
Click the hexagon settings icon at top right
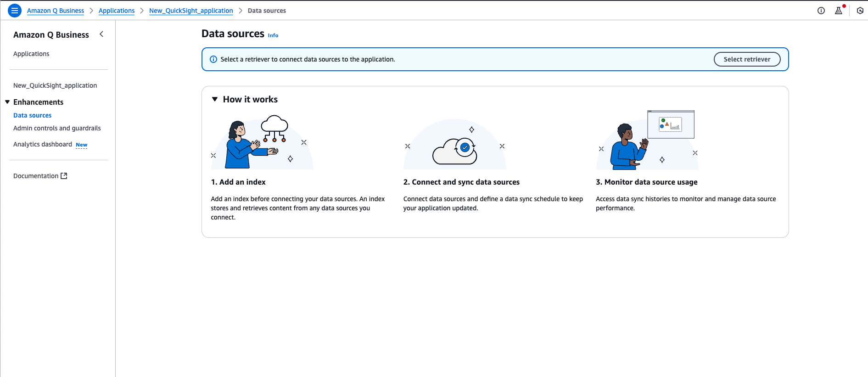pos(860,11)
